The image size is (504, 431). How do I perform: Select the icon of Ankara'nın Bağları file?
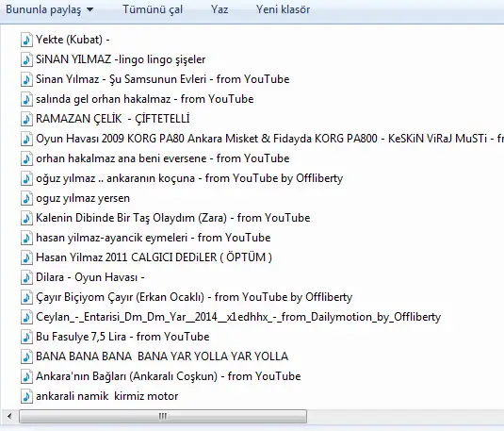(26, 376)
